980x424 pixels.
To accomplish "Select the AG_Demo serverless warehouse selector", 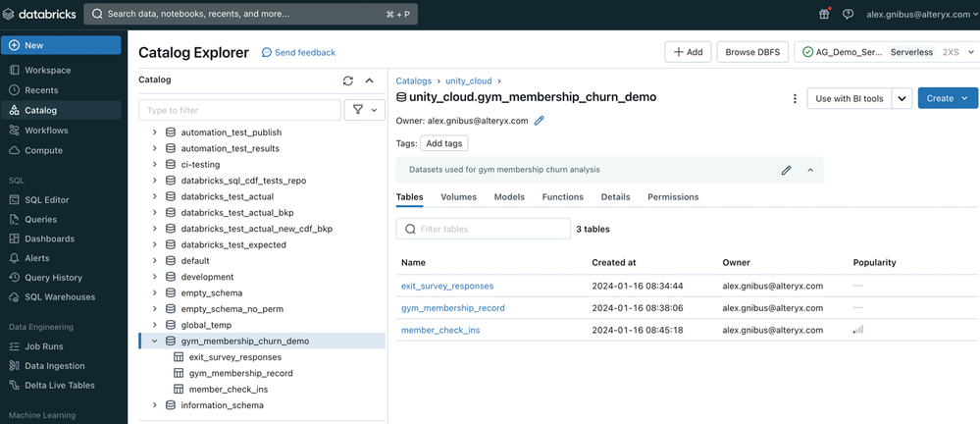I will click(886, 53).
